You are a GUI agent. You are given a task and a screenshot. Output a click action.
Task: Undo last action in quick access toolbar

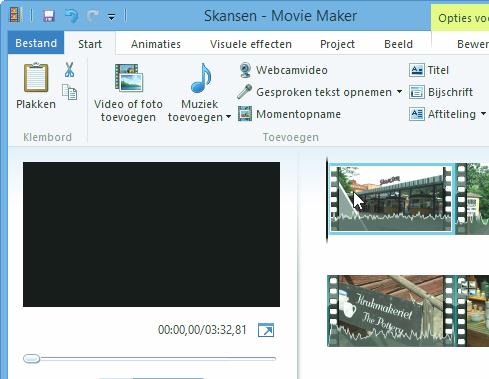(71, 16)
